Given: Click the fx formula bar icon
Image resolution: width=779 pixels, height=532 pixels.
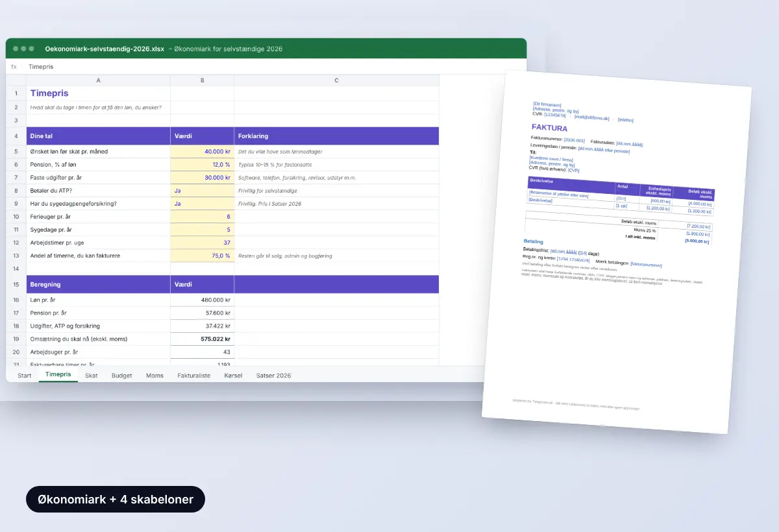Looking at the screenshot, I should coord(14,67).
